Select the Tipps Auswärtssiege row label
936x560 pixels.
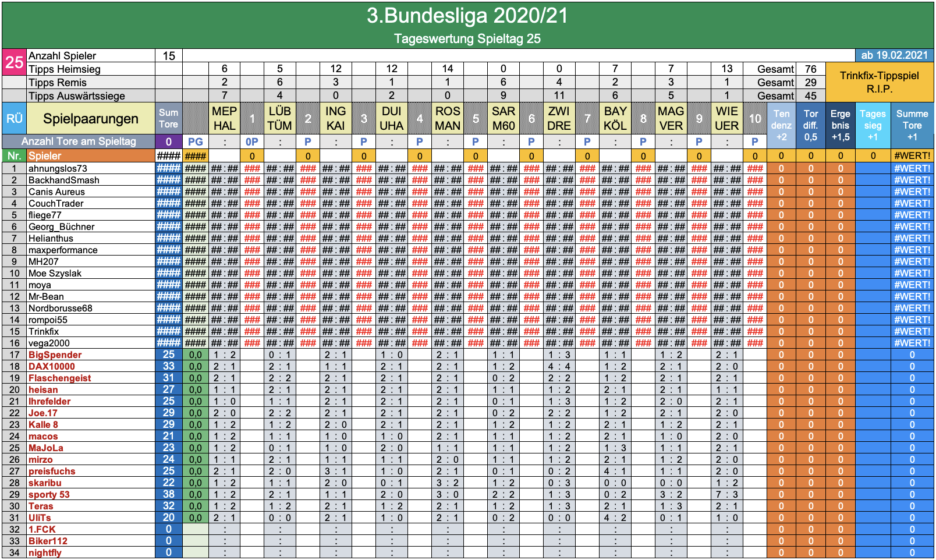pos(77,96)
